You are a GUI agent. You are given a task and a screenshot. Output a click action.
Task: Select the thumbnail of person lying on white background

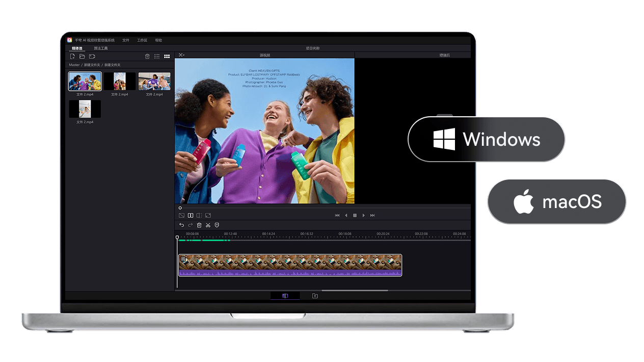click(x=85, y=109)
